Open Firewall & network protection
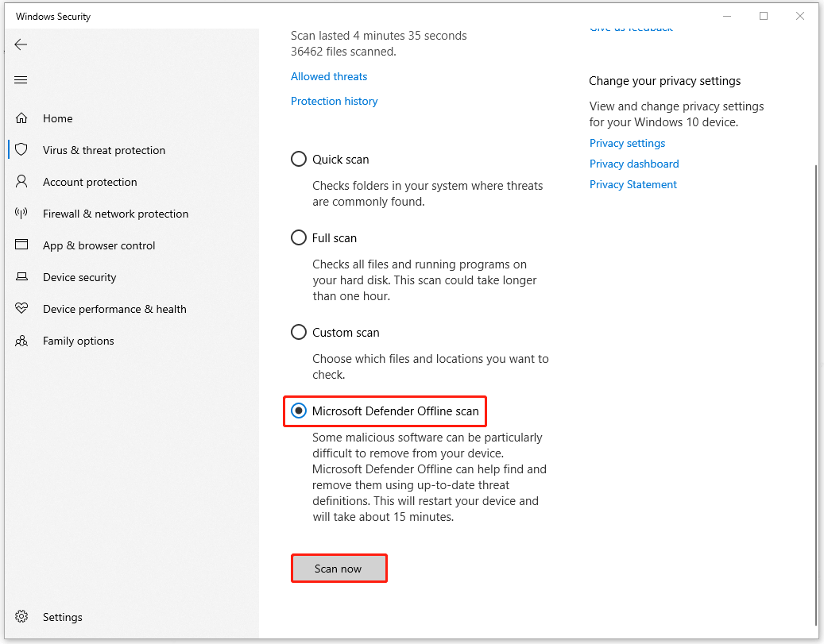This screenshot has height=644, width=824. 115,214
